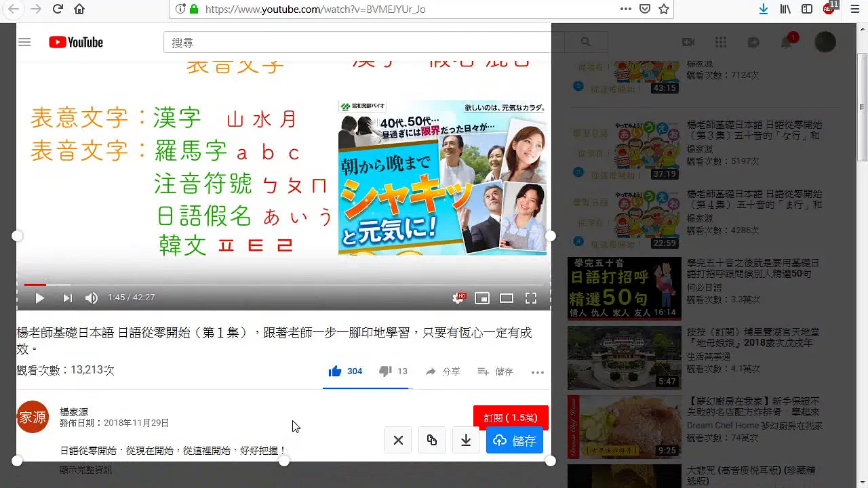The height and width of the screenshot is (488, 868).
Task: Grab the selection's right-middle resize handle
Action: [551, 236]
